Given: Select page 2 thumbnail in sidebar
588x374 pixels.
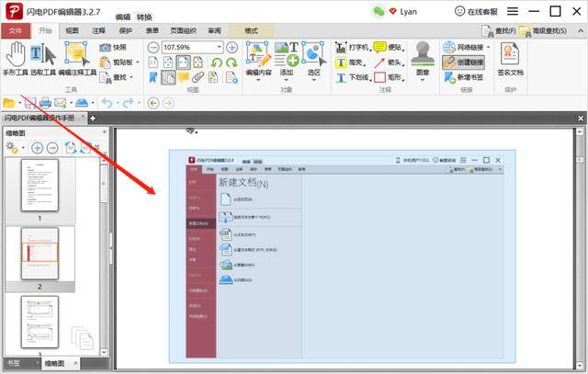Looking at the screenshot, I should pos(40,253).
